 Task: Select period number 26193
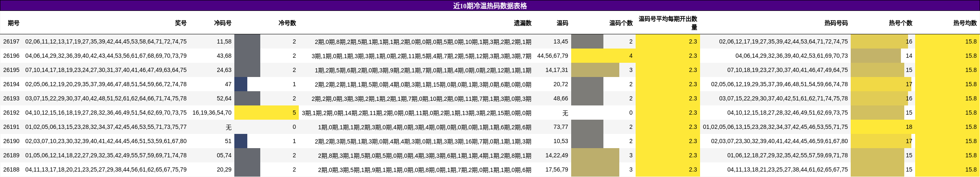click(11, 98)
